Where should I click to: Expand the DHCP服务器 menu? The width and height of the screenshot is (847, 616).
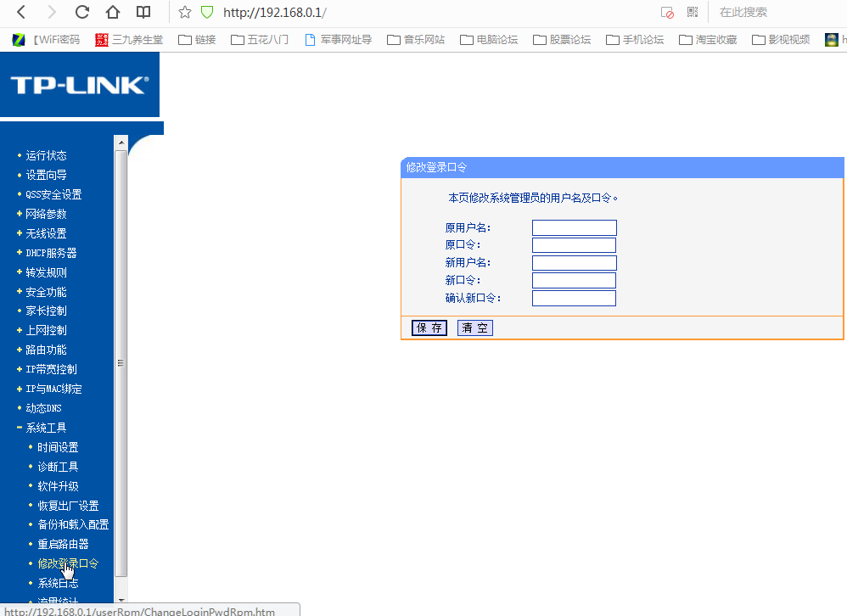point(51,253)
